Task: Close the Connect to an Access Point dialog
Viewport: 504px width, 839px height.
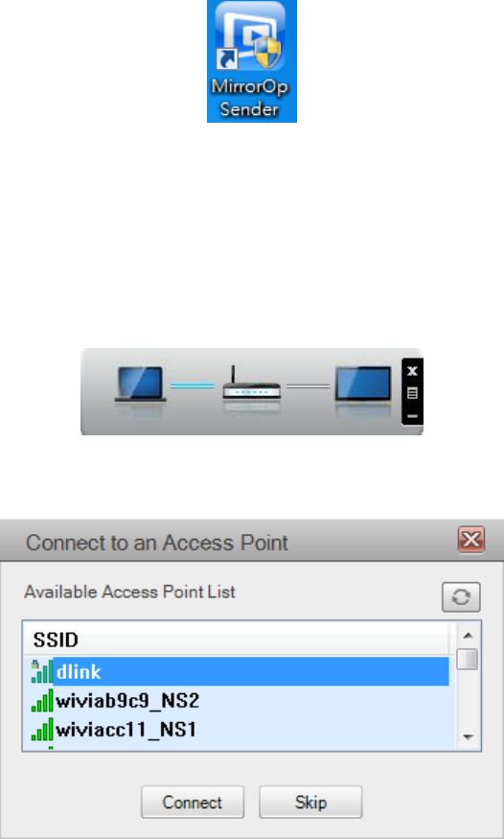Action: click(470, 539)
